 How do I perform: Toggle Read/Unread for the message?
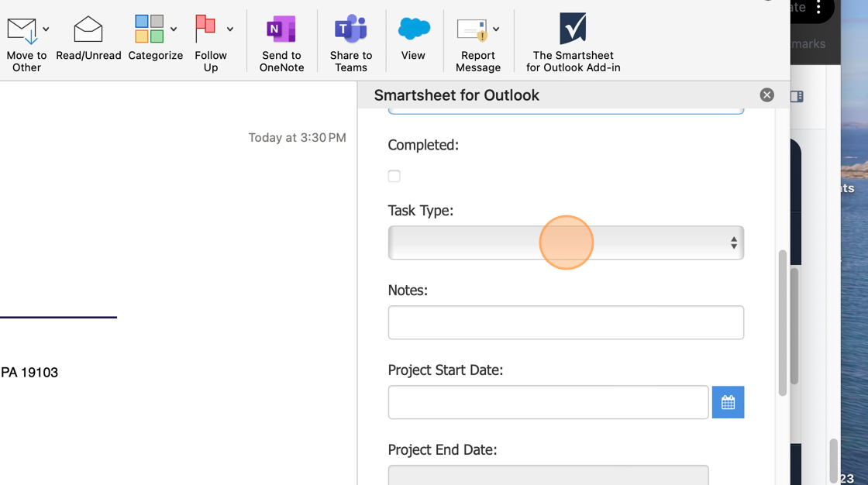88,39
